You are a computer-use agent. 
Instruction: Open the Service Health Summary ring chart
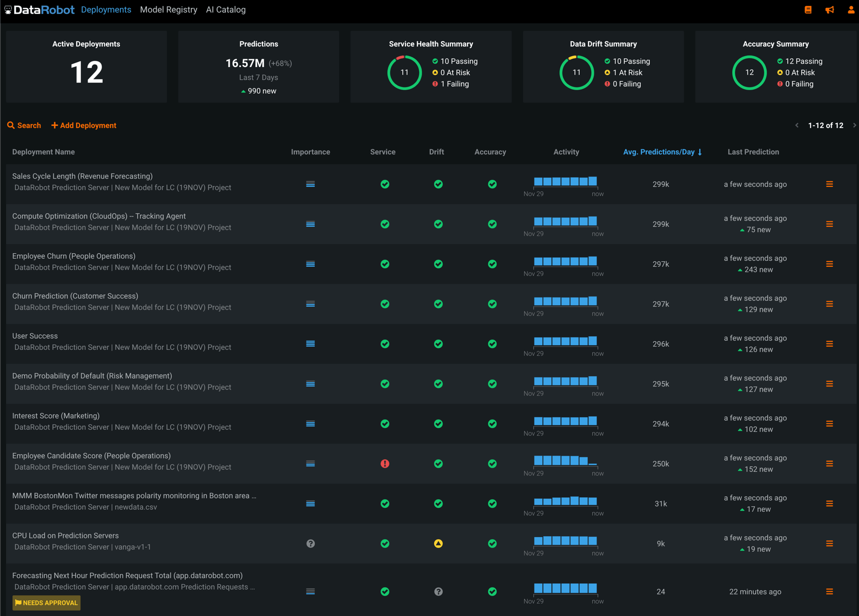pyautogui.click(x=404, y=72)
